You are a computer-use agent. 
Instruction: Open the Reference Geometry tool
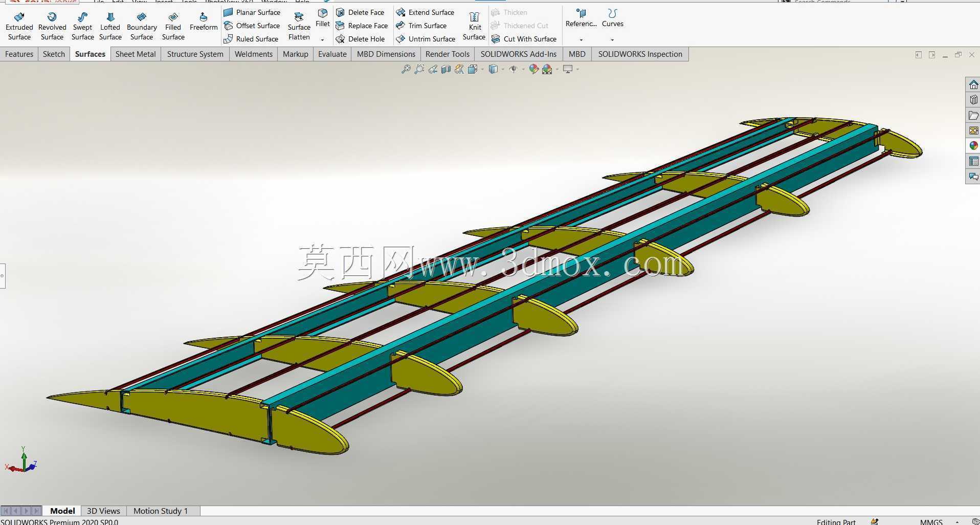coord(581,18)
